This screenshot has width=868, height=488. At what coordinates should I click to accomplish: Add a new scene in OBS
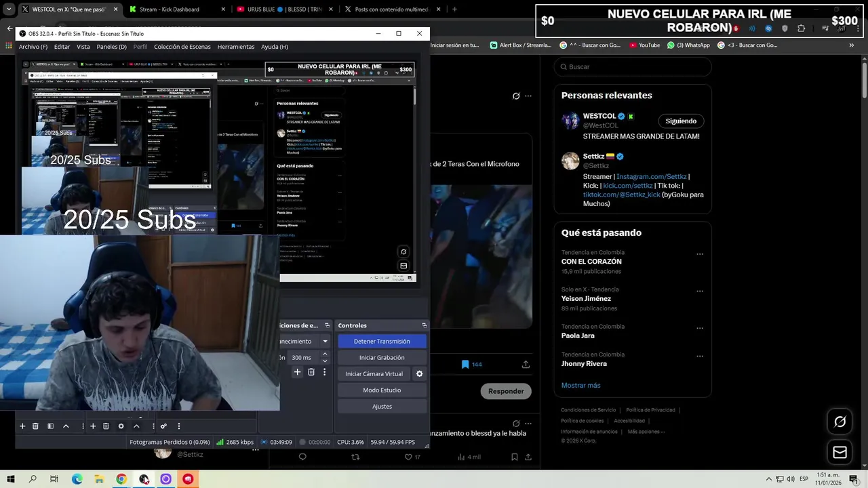22,426
